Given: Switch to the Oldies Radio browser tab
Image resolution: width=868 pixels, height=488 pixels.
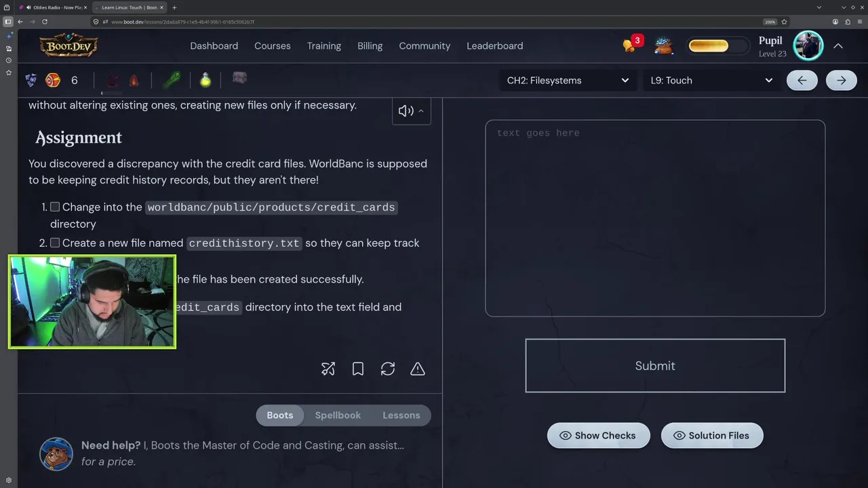Looking at the screenshot, I should coord(54,7).
